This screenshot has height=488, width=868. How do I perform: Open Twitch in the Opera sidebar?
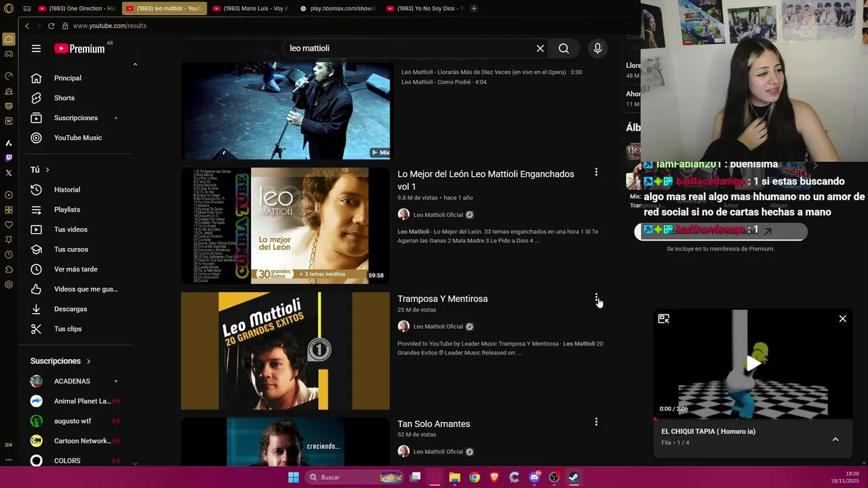click(x=9, y=158)
